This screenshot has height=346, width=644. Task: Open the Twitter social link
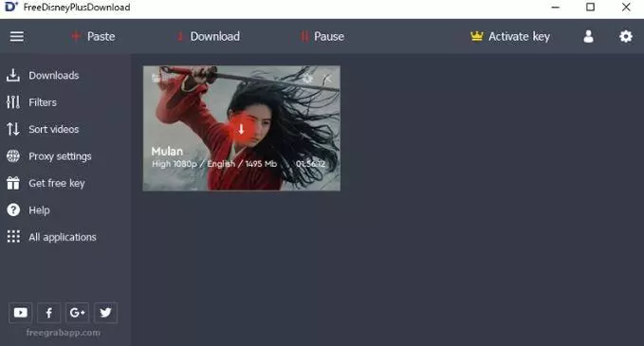coord(105,313)
